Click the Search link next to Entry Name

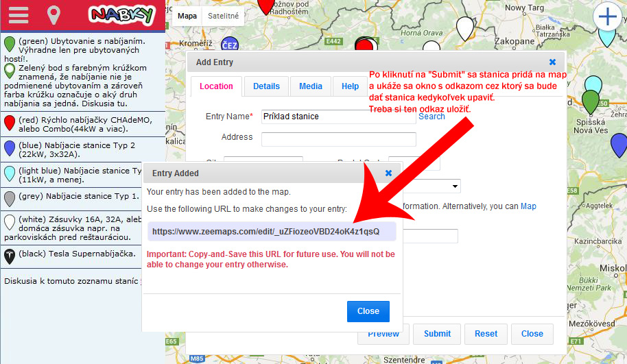[x=431, y=117]
